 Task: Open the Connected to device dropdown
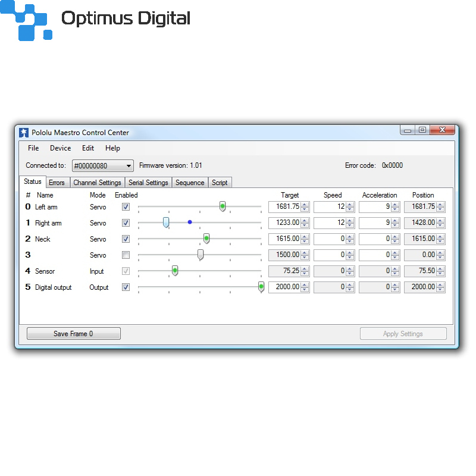(102, 166)
